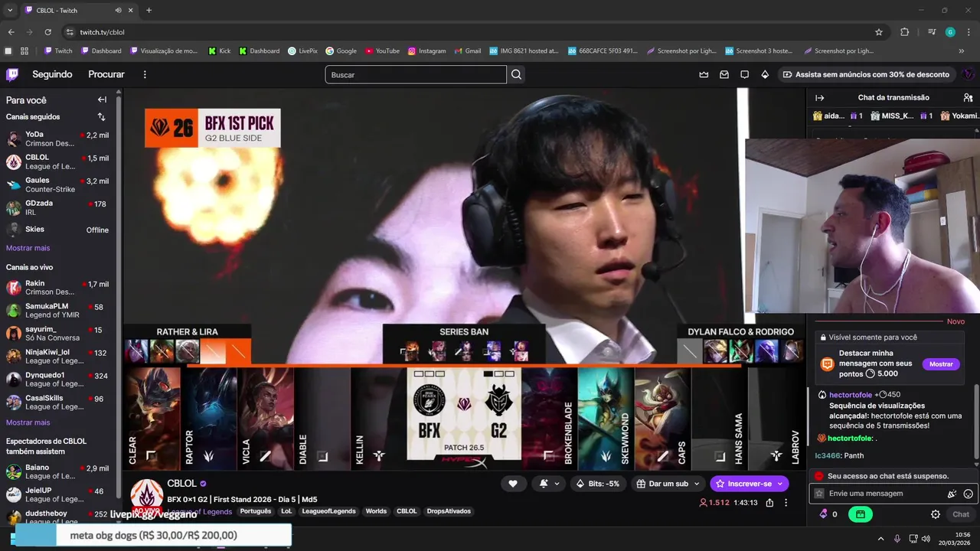Image resolution: width=980 pixels, height=551 pixels.
Task: Open chat settings gear icon
Action: pyautogui.click(x=935, y=514)
